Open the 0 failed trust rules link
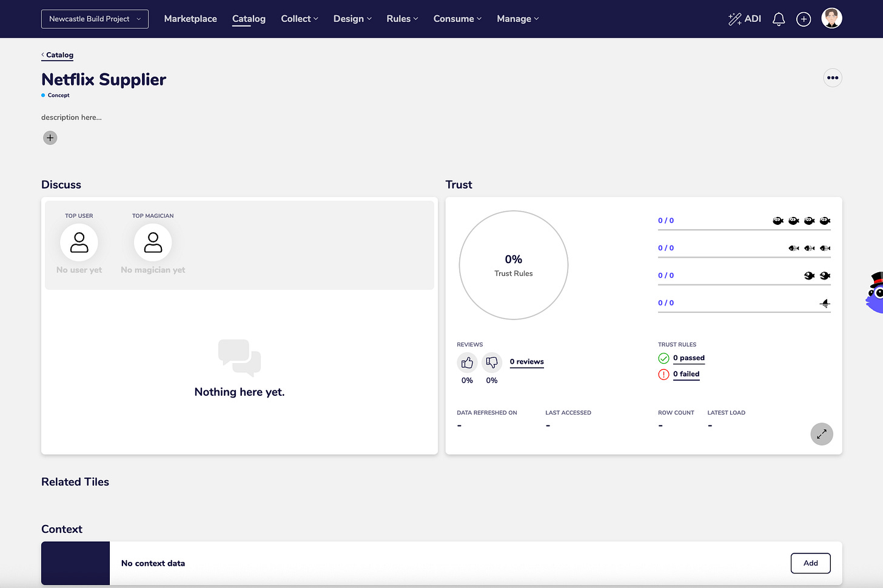Screen dimensions: 883x588 point(687,375)
